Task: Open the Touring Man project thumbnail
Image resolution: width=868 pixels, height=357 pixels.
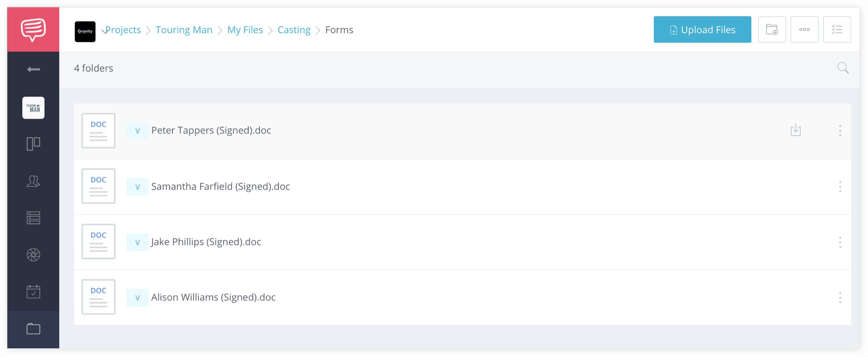Action: tap(34, 108)
